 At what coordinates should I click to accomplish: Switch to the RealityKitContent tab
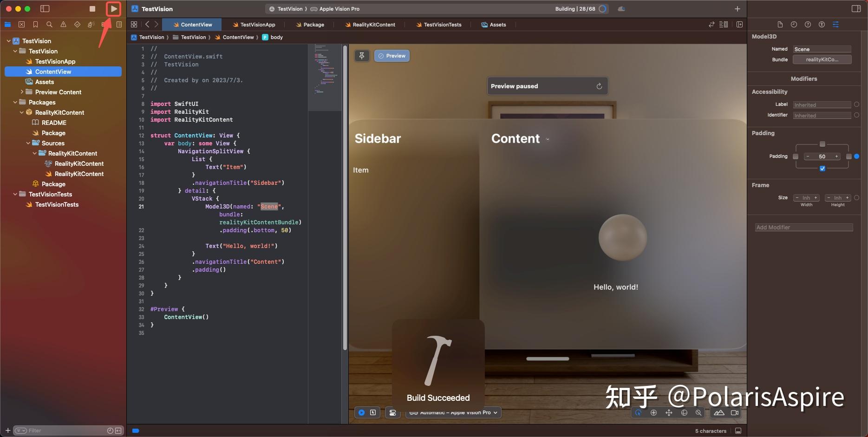coord(370,25)
